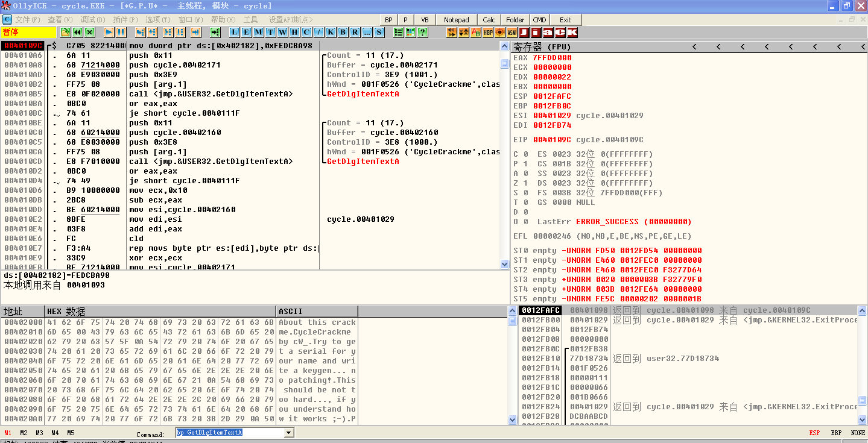Open the 选项(T) menu
The image size is (868, 443).
[x=157, y=20]
